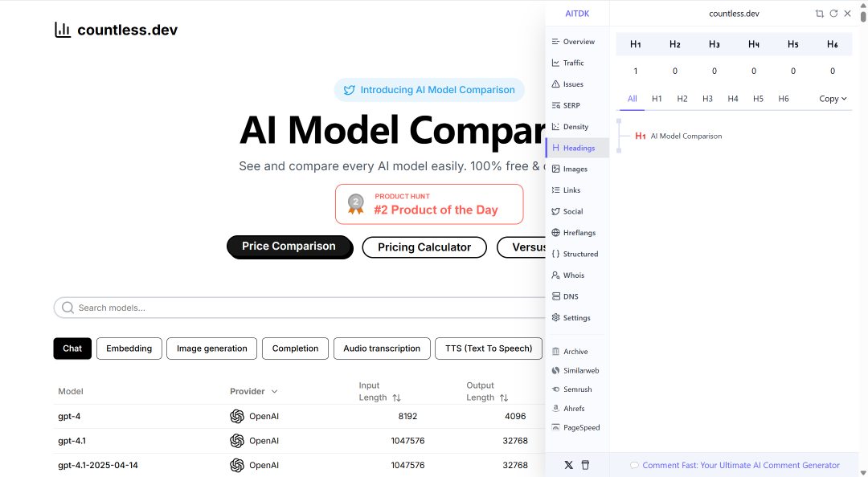Select the Chat category filter
This screenshot has height=477, width=868.
click(72, 349)
